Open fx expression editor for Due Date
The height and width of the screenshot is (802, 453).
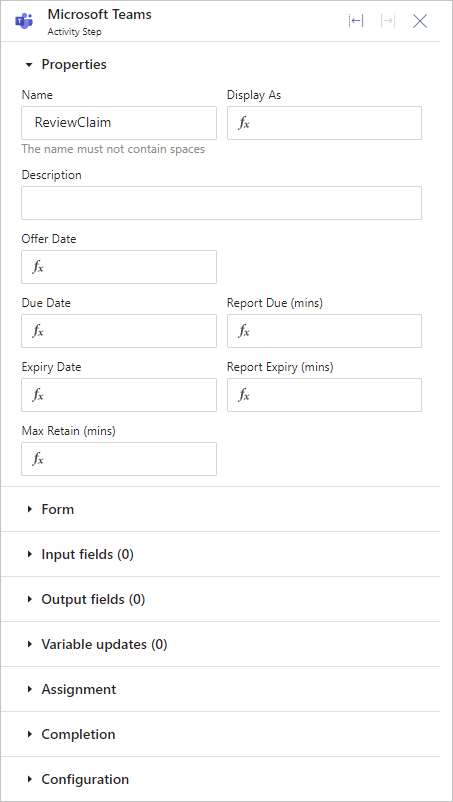click(38, 331)
